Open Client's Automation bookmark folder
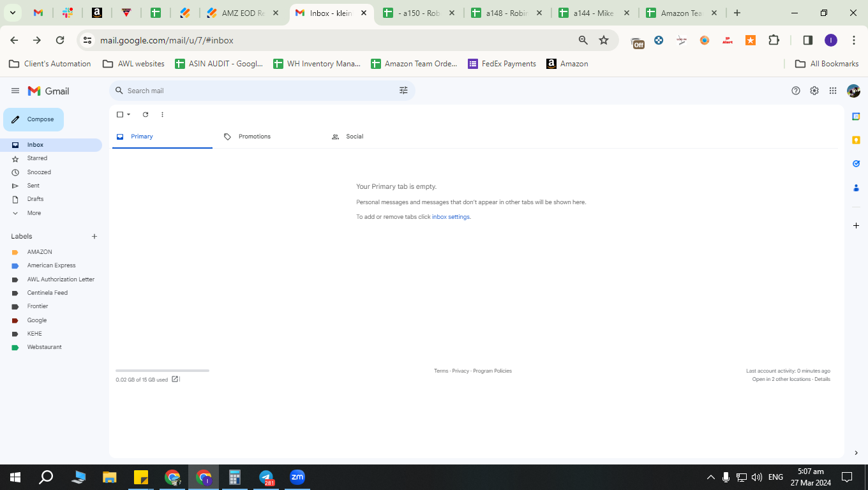Viewport: 868px width, 490px height. 50,64
